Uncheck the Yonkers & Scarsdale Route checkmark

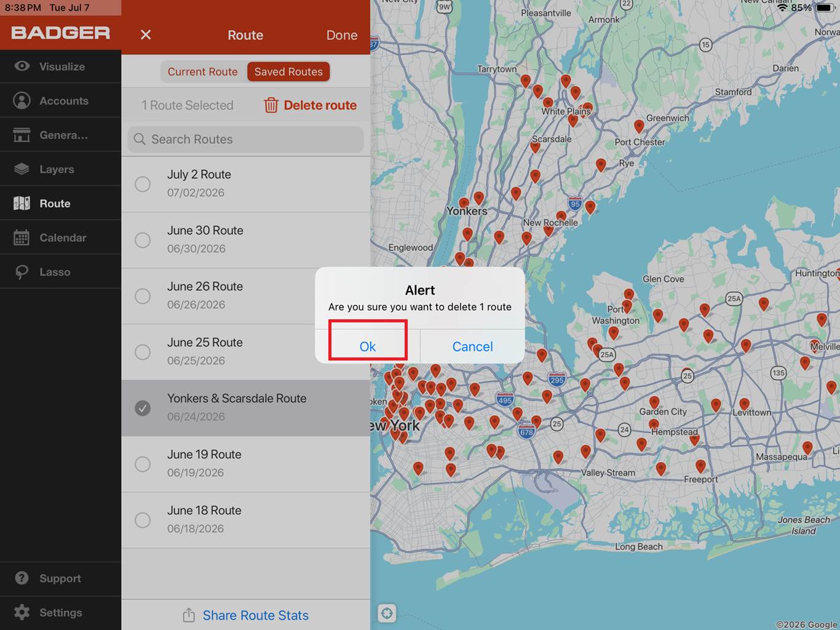(x=143, y=408)
